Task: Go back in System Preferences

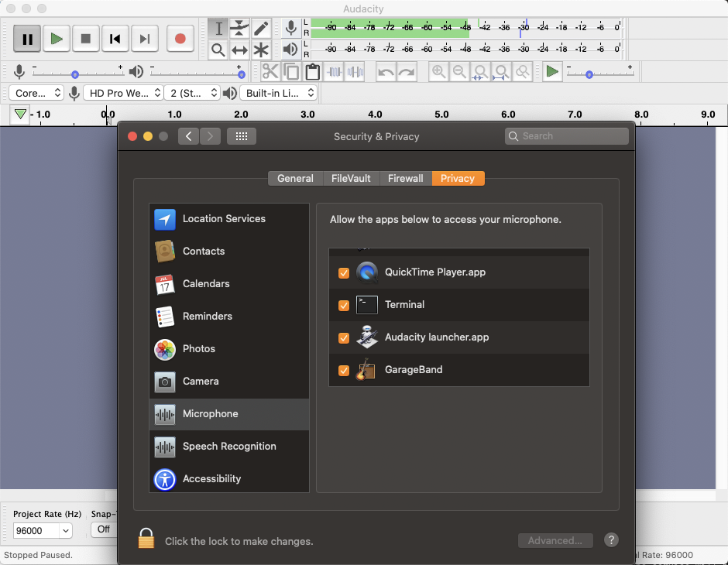Action: (x=188, y=136)
